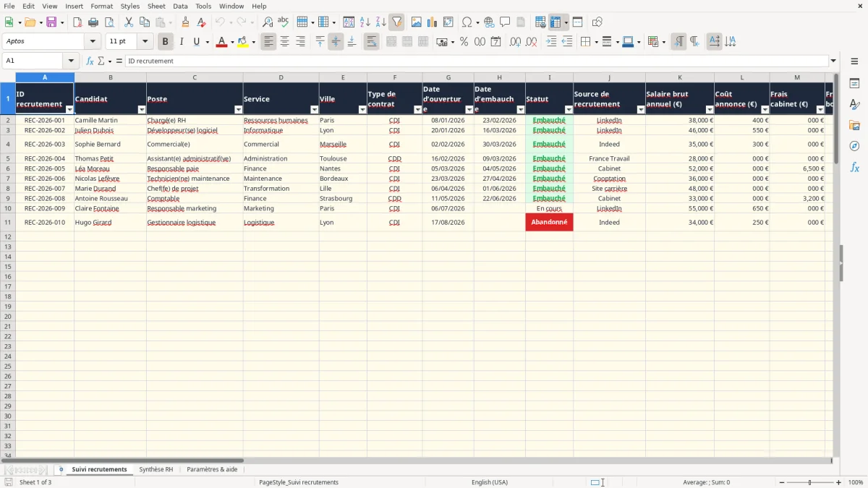Image resolution: width=868 pixels, height=488 pixels.
Task: Toggle AutoFilter funnel button
Action: (x=396, y=22)
